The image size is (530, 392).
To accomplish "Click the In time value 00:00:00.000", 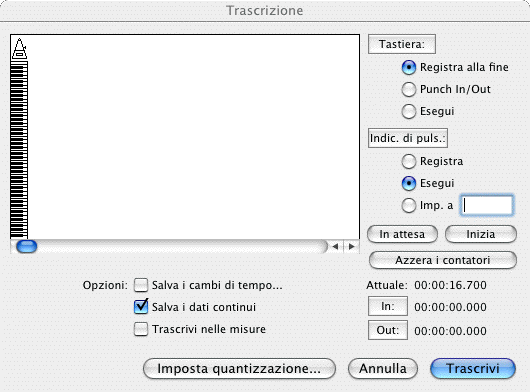I will [450, 307].
